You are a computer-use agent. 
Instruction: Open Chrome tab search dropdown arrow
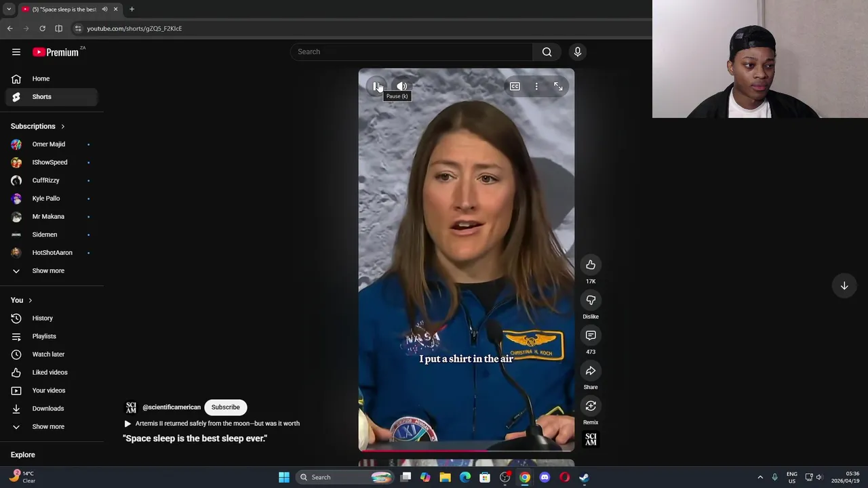click(9, 9)
